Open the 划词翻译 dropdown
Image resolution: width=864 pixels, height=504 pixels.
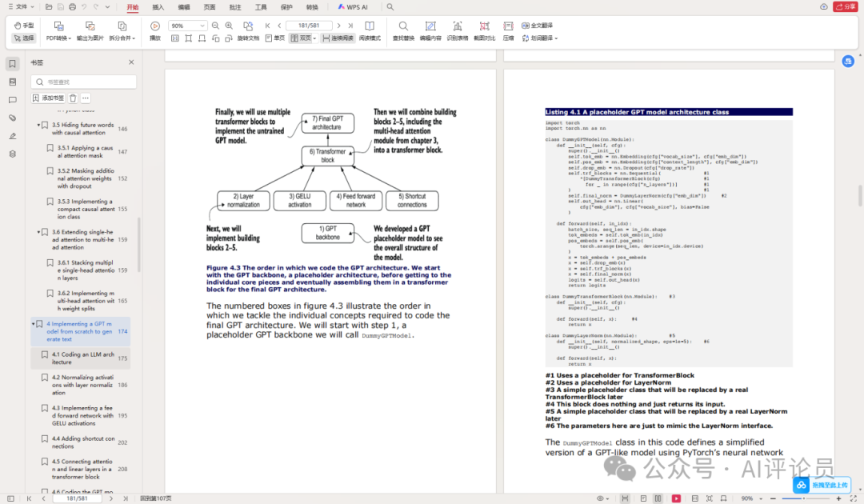tap(540, 38)
